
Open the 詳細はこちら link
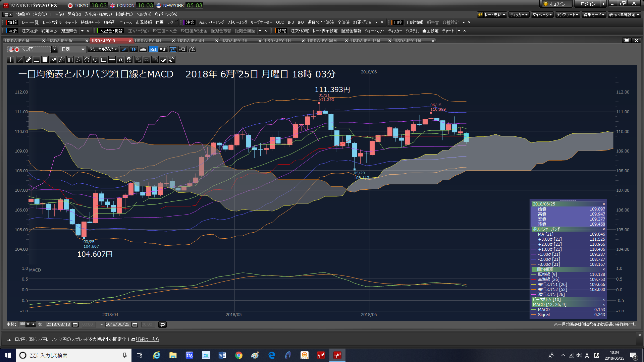147,339
